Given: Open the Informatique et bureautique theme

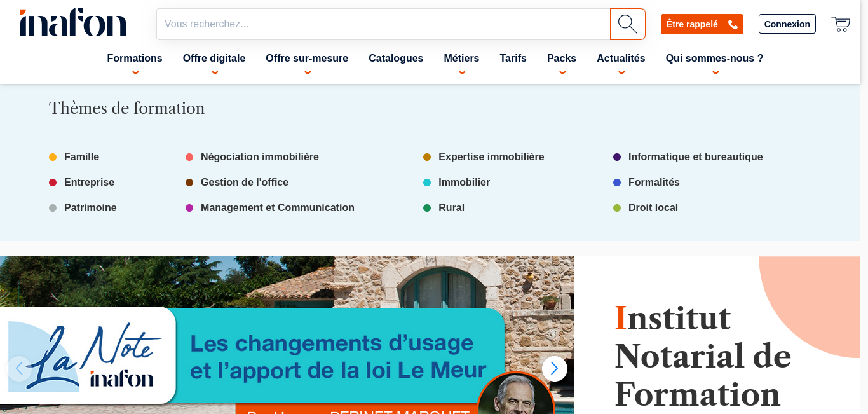Looking at the screenshot, I should [x=696, y=157].
